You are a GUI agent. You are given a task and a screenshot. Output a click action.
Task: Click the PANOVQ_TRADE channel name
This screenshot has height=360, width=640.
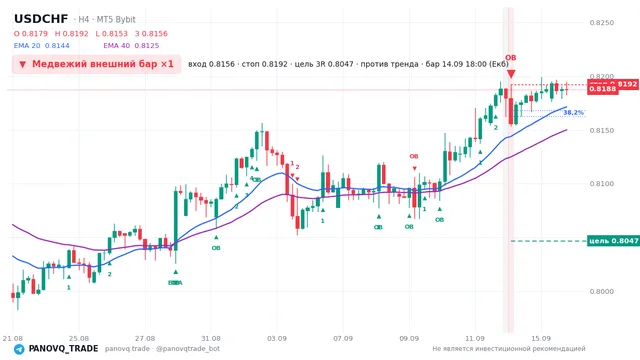coord(63,349)
